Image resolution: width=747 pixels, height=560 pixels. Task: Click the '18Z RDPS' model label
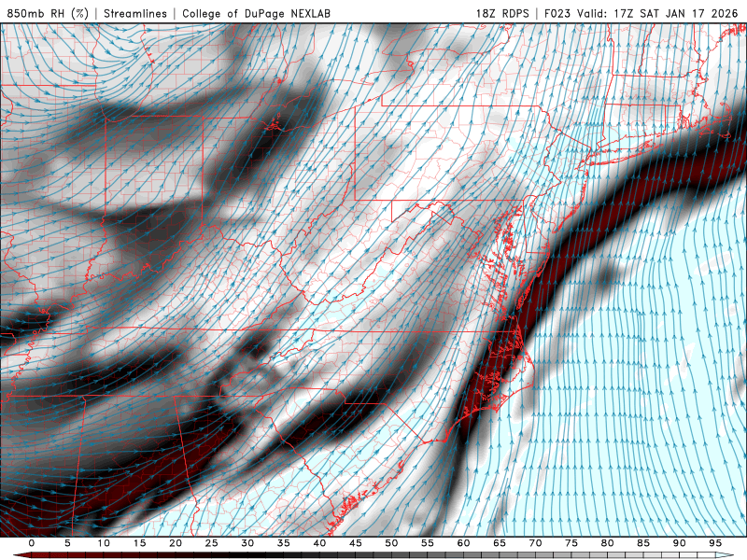click(502, 13)
